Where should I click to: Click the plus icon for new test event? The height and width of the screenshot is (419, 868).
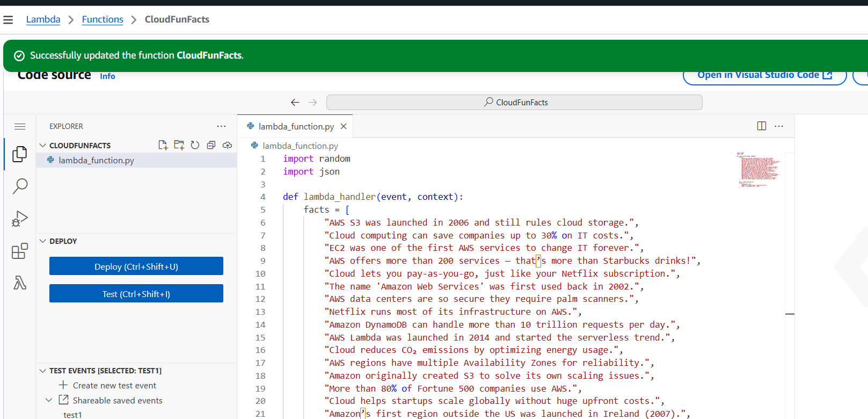pos(63,385)
